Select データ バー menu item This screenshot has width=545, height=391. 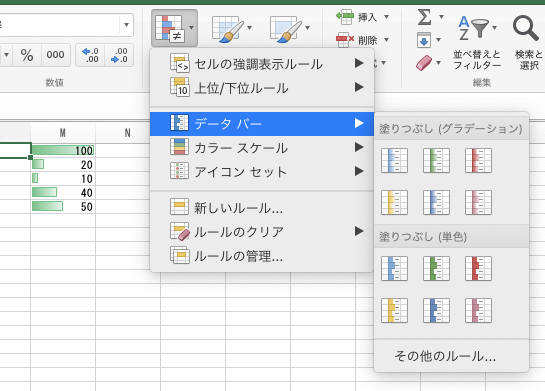pyautogui.click(x=262, y=123)
